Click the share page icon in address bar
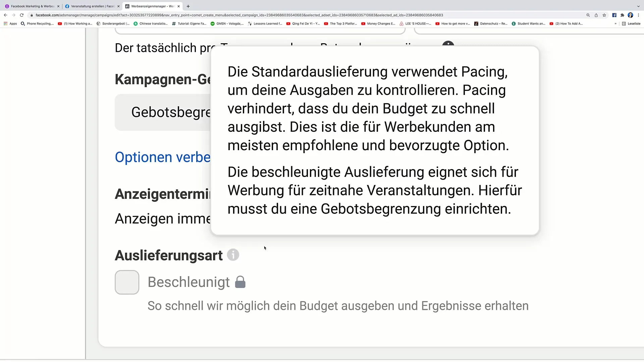This screenshot has width=644, height=362. (596, 15)
